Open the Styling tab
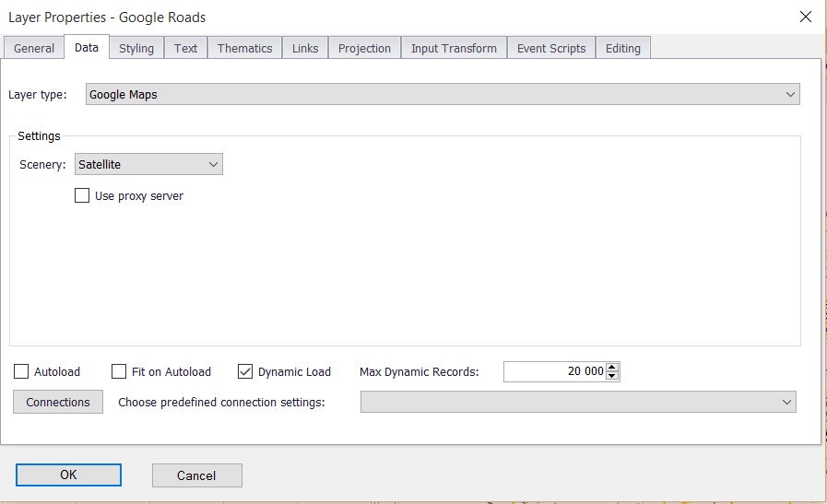827x504 pixels. [136, 48]
